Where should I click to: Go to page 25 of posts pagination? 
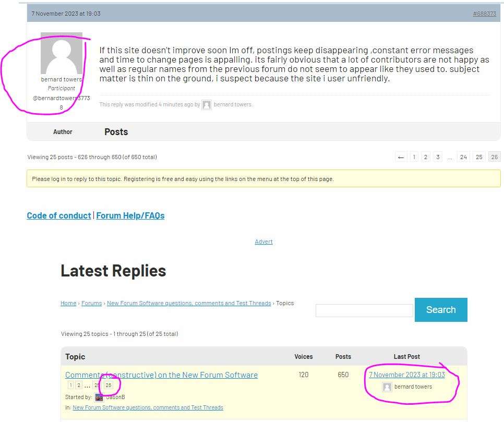coord(479,157)
